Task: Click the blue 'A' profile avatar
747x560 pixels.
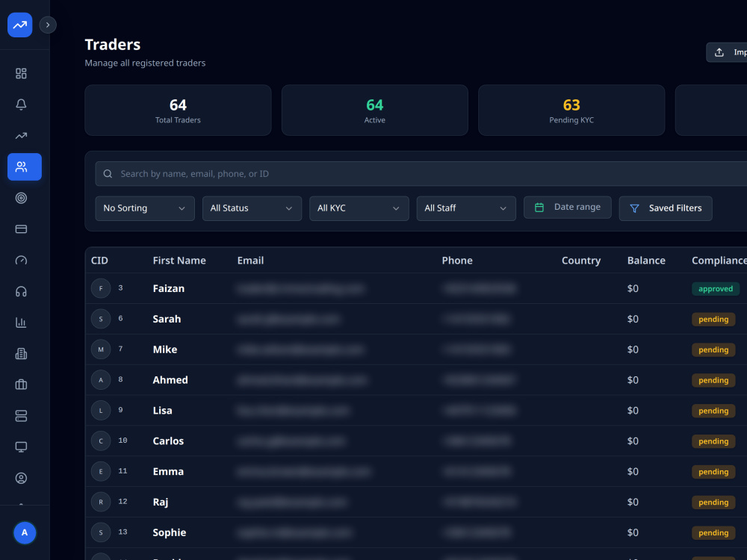Action: point(25,532)
